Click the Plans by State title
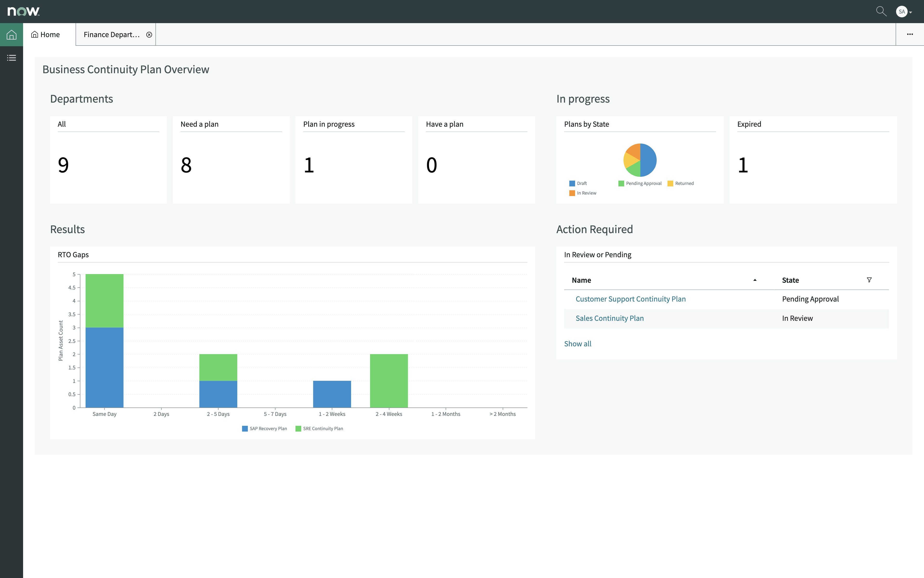Image resolution: width=924 pixels, height=578 pixels. (586, 124)
